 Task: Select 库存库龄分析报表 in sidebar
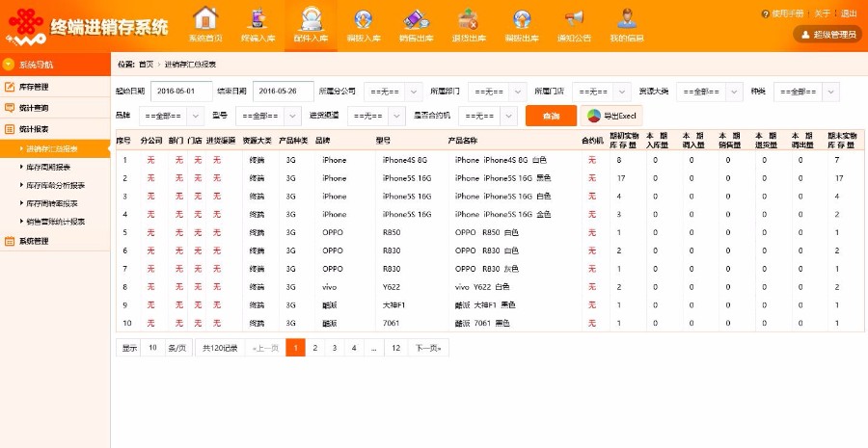(55, 185)
